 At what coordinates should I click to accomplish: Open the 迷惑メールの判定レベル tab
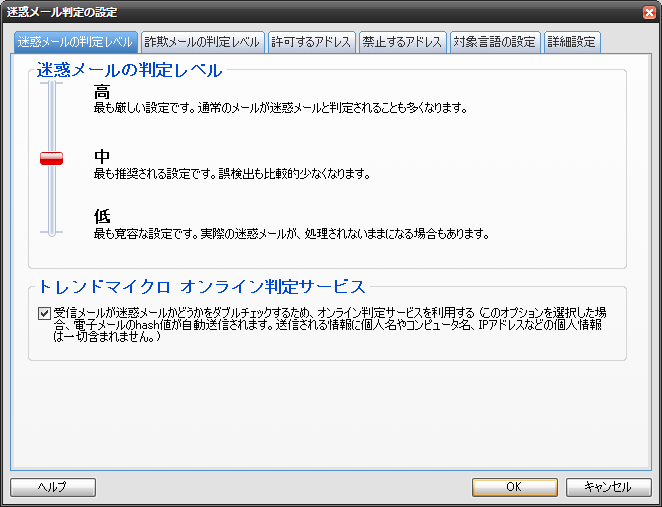tap(76, 42)
